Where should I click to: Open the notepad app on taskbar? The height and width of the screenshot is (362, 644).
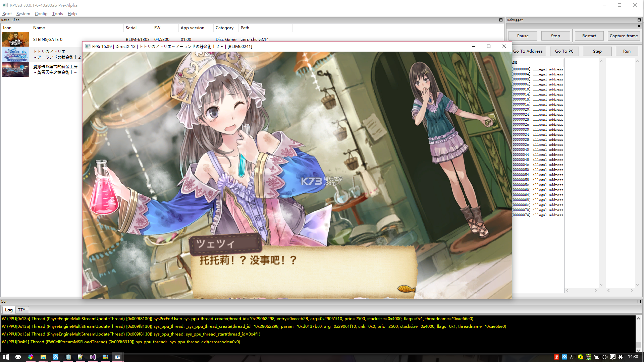(68, 357)
